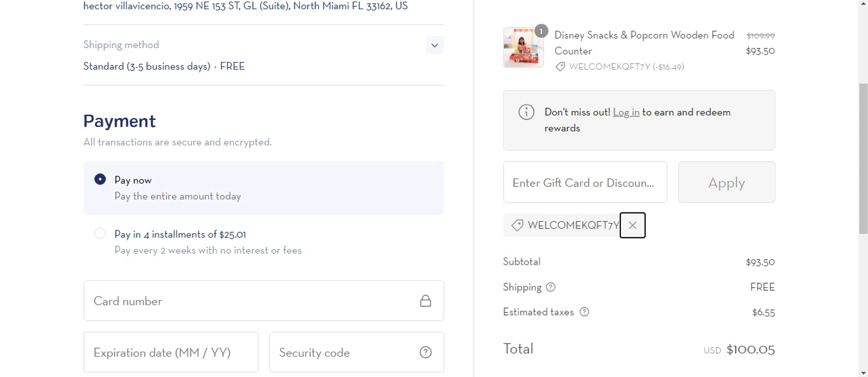Remove the WELCOMEKQFT7Y discount code
The image size is (868, 377).
tap(632, 225)
